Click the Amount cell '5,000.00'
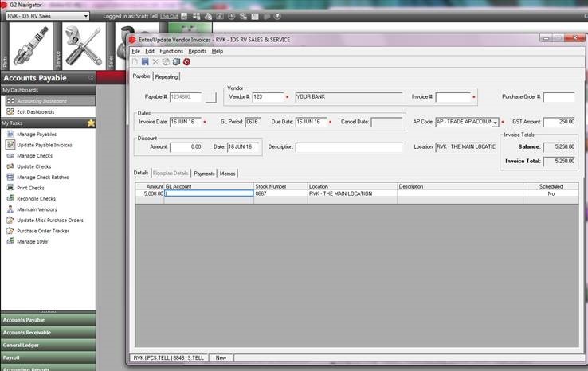Screen dimensions: 588x371 [x=150, y=193]
